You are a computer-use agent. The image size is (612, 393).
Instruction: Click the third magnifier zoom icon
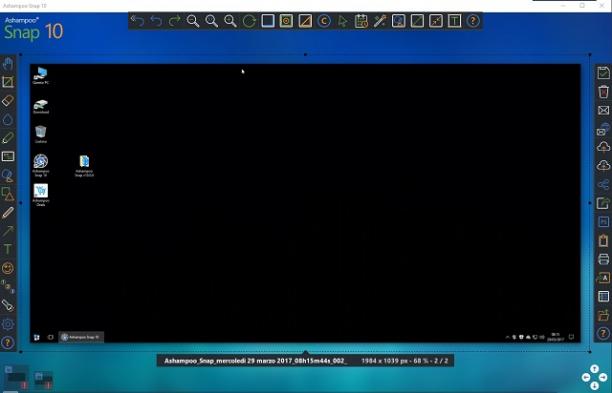click(x=230, y=21)
